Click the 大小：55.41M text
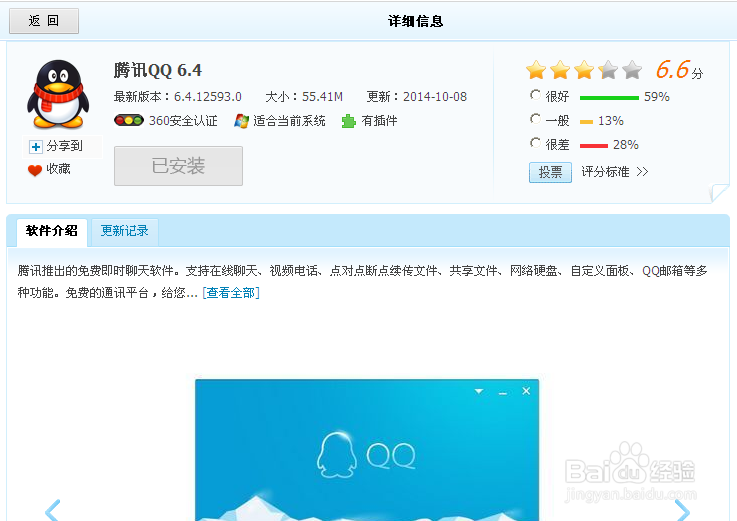737x521 pixels. pyautogui.click(x=304, y=97)
